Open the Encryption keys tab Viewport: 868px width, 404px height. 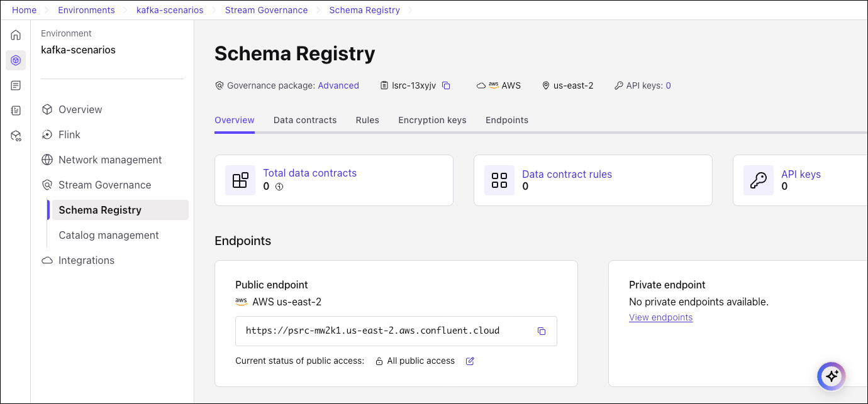tap(432, 120)
